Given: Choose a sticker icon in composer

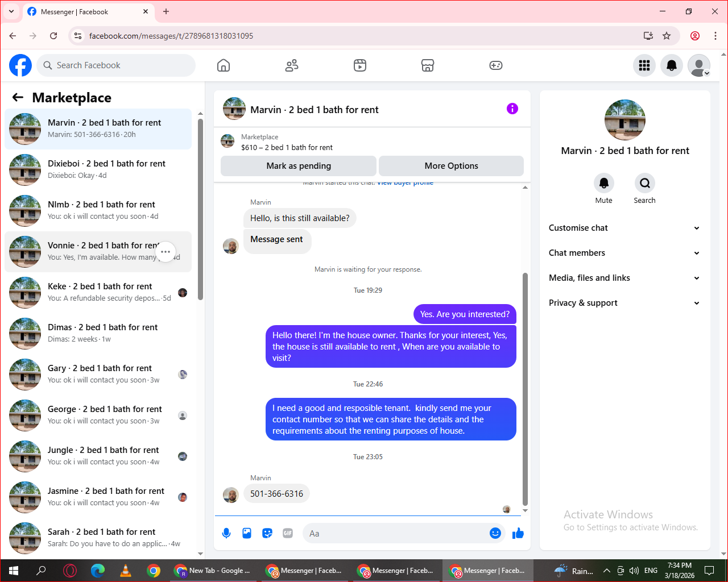Looking at the screenshot, I should [x=267, y=533].
